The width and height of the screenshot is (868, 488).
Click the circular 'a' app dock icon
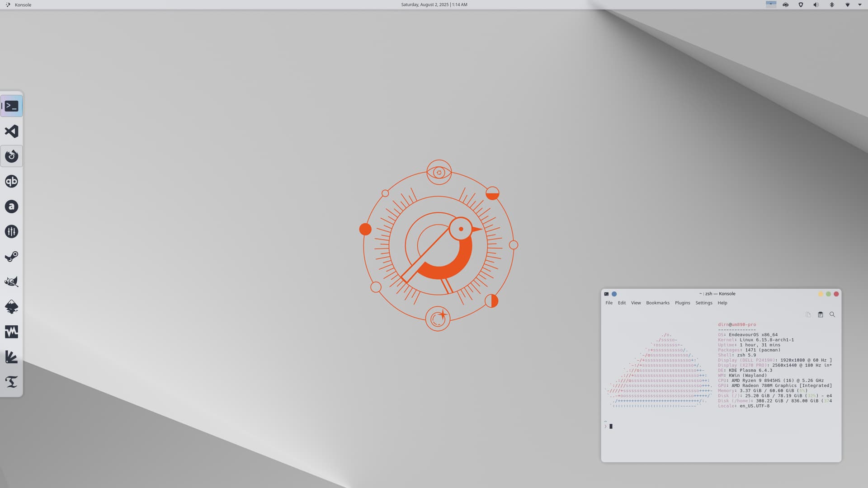click(11, 206)
